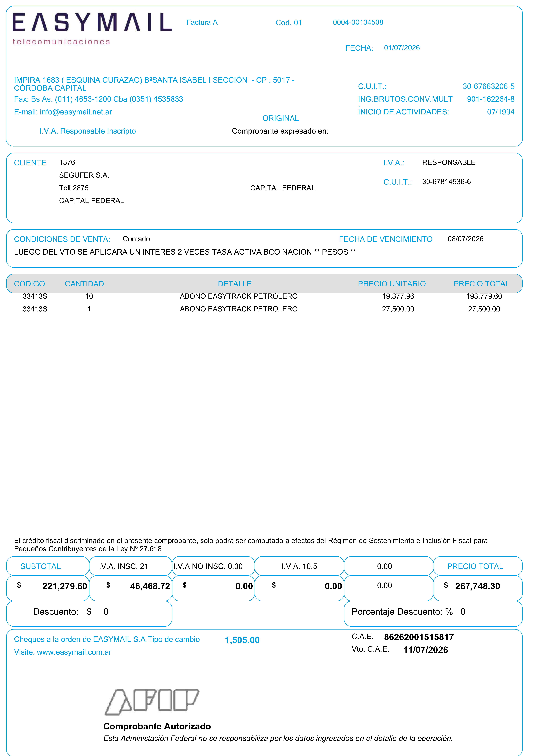
Task: Click the 'CANTIDAD' column header
Action: [84, 284]
